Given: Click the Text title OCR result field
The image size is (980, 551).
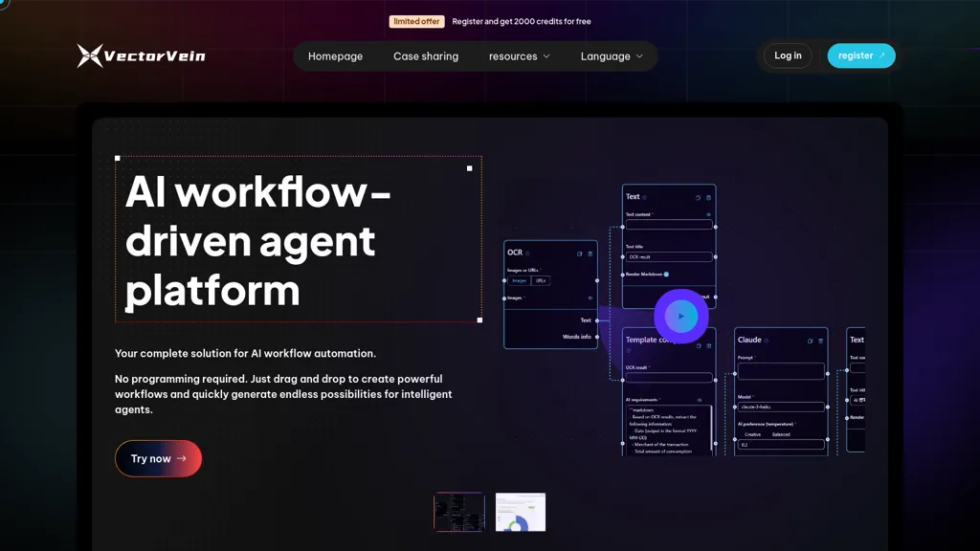Looking at the screenshot, I should pos(669,256).
